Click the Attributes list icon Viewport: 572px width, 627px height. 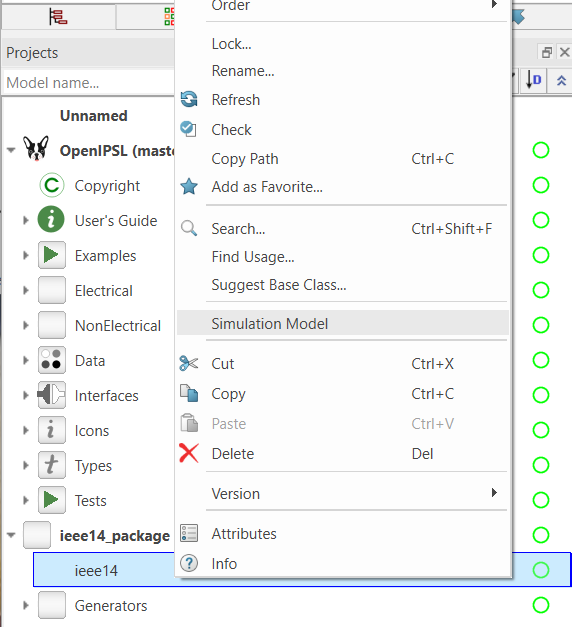[x=189, y=533]
